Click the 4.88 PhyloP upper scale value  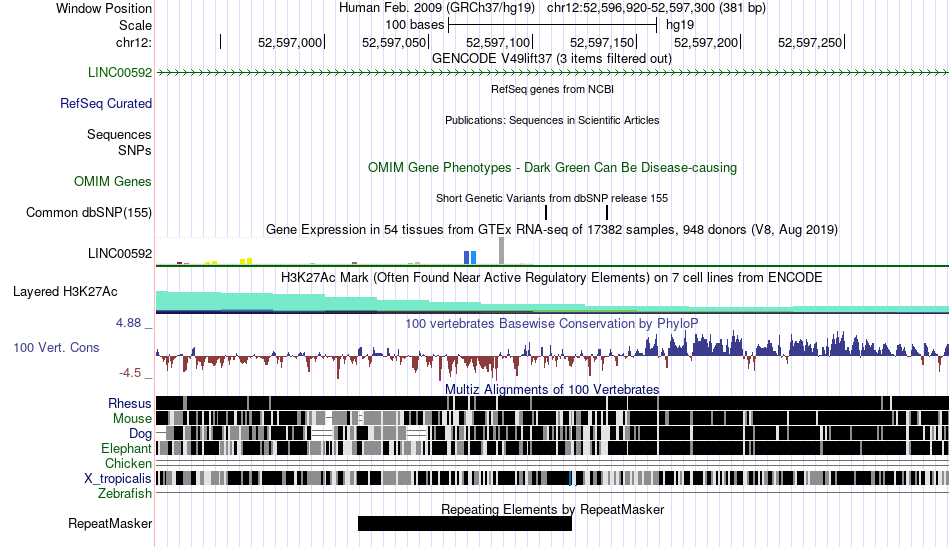(x=128, y=323)
